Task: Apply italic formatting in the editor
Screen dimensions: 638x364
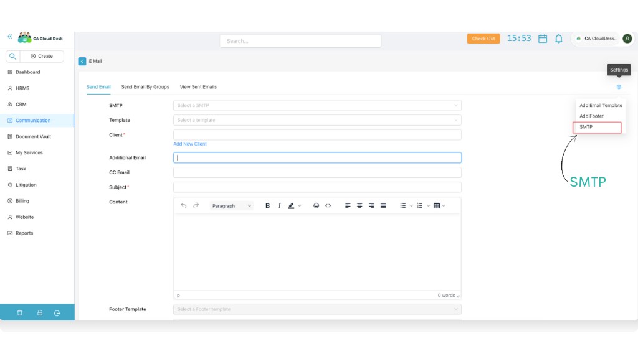Action: coord(279,205)
